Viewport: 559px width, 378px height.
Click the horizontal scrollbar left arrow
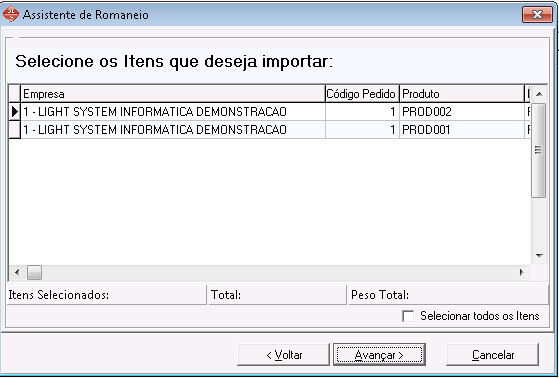17,273
